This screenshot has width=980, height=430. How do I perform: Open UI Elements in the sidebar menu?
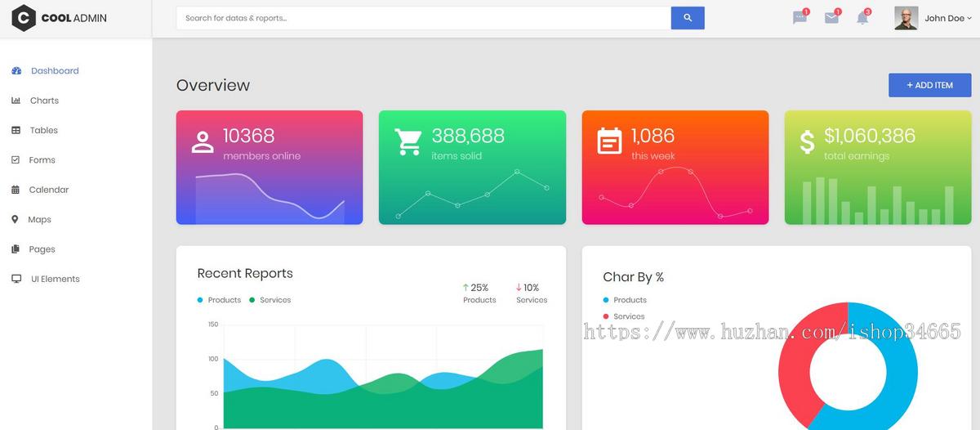tap(56, 279)
